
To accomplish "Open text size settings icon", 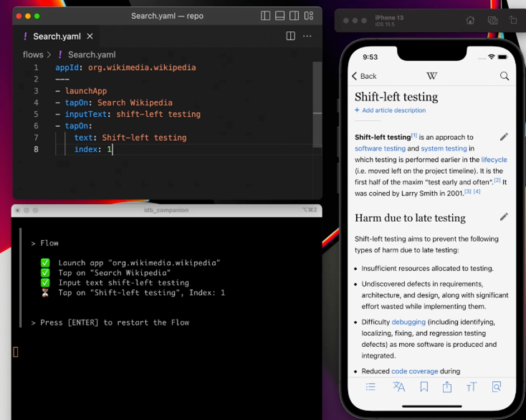I will [x=471, y=387].
